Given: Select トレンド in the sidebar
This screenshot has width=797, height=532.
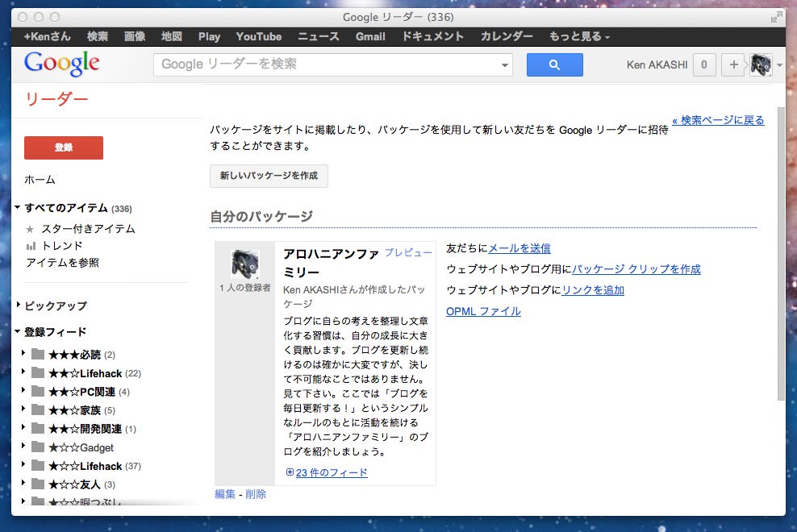Looking at the screenshot, I should tap(62, 246).
